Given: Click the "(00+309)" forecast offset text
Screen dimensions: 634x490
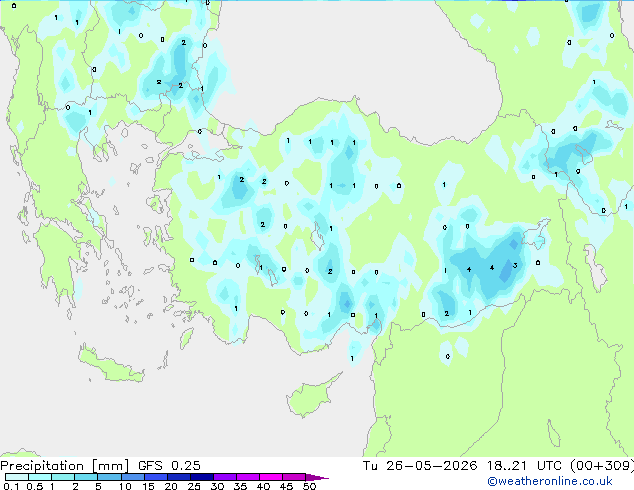Looking at the screenshot, I should click(x=602, y=466).
